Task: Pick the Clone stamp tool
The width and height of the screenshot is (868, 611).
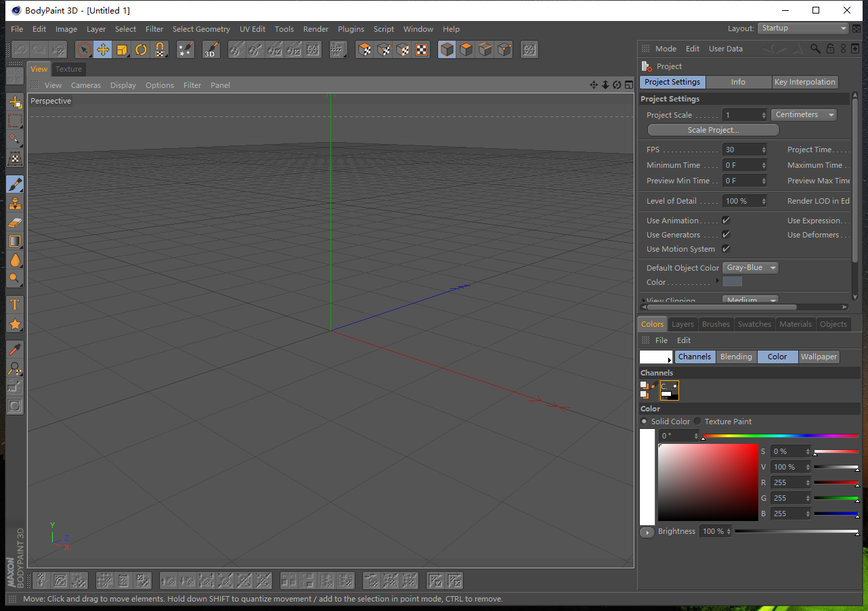Action: 15,204
